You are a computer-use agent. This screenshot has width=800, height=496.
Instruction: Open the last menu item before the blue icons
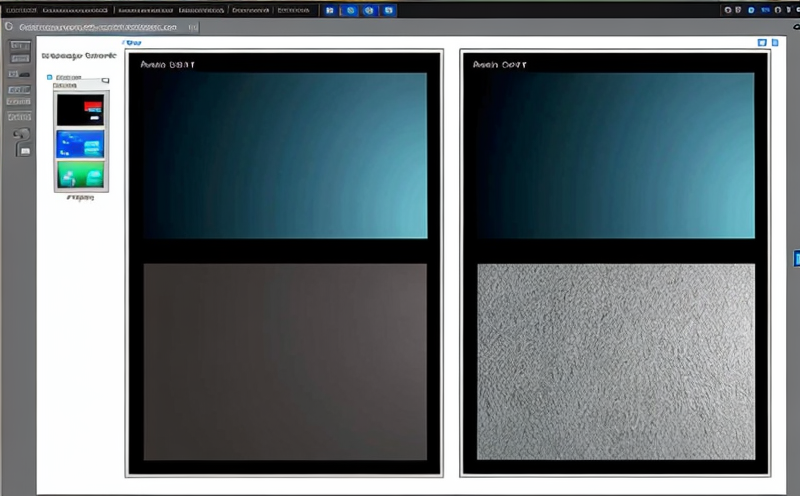[293, 10]
